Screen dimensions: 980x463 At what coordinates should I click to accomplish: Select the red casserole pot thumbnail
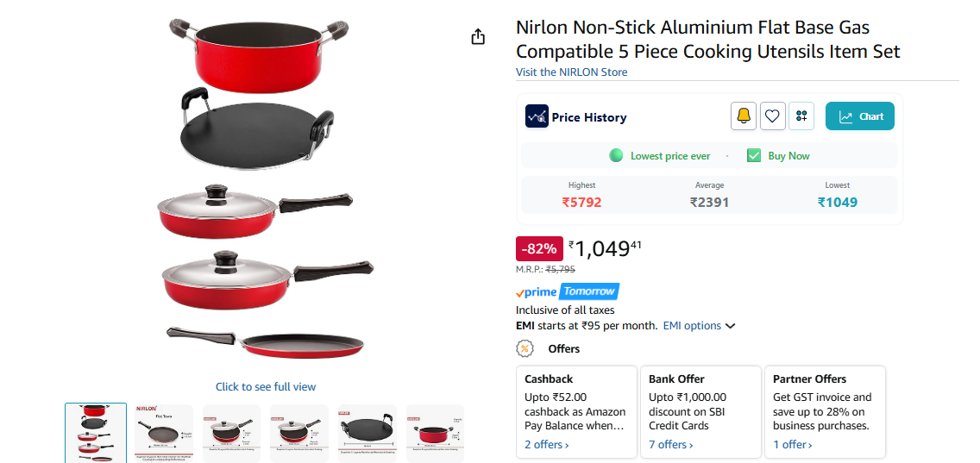coord(435,433)
